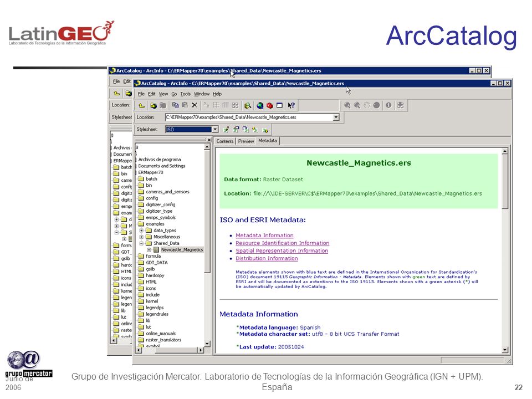
Task: Follow the Distribution Information link
Action: pyautogui.click(x=267, y=258)
